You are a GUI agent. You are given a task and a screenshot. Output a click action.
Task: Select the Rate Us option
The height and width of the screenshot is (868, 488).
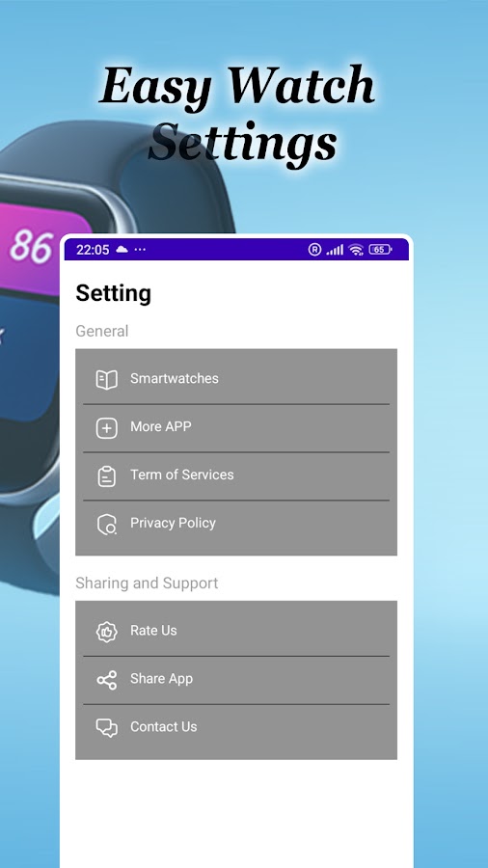pos(236,632)
